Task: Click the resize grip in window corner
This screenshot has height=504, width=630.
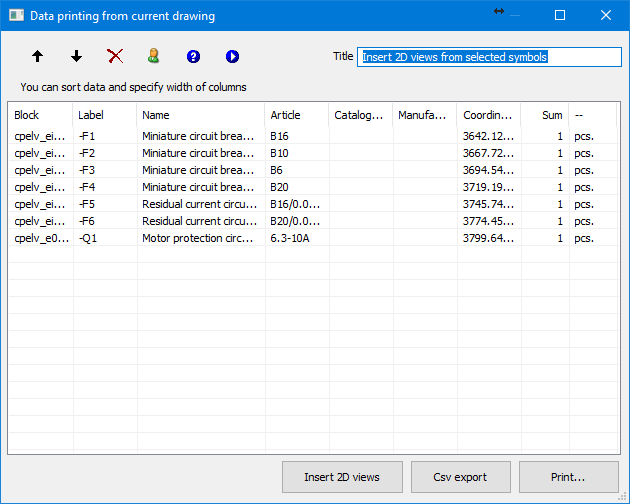Action: (622, 497)
